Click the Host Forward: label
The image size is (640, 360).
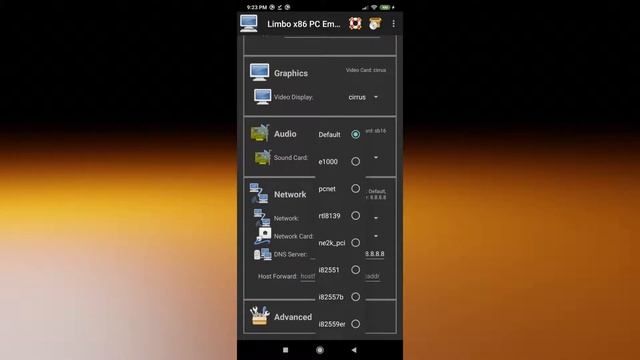tap(278, 276)
